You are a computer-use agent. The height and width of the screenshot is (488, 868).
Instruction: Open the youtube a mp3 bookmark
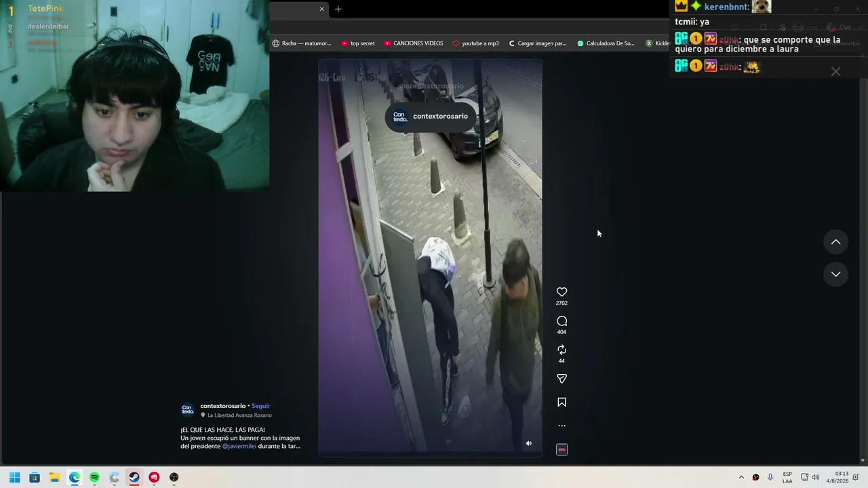coord(475,43)
